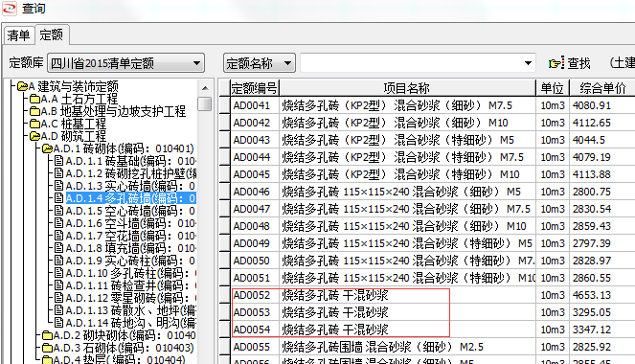Click unit price 4080.91
This screenshot has width=635, height=364.
click(591, 105)
